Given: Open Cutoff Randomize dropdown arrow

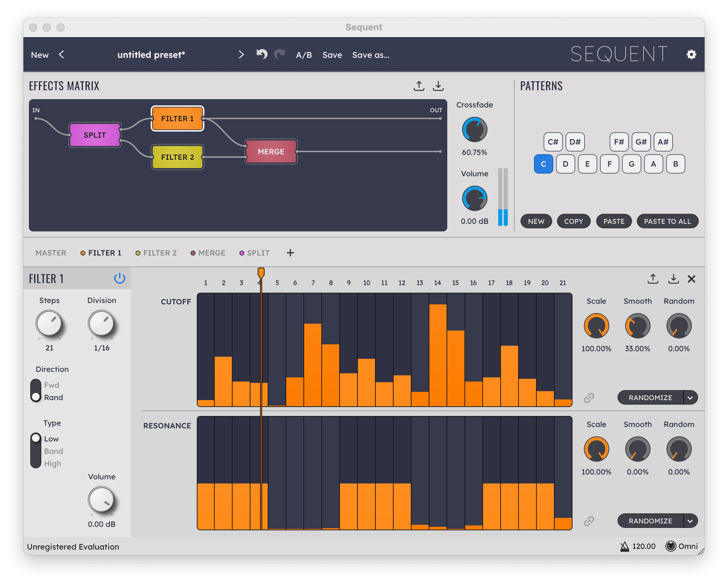Looking at the screenshot, I should 690,398.
